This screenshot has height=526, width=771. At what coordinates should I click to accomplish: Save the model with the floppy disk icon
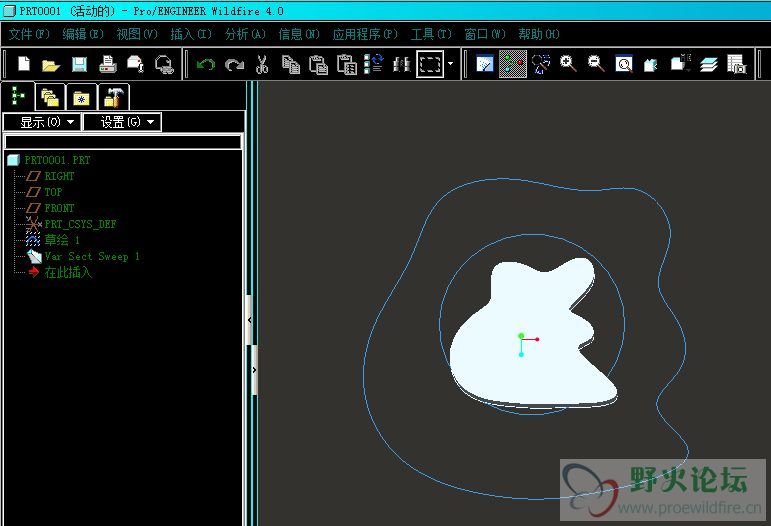[x=79, y=64]
